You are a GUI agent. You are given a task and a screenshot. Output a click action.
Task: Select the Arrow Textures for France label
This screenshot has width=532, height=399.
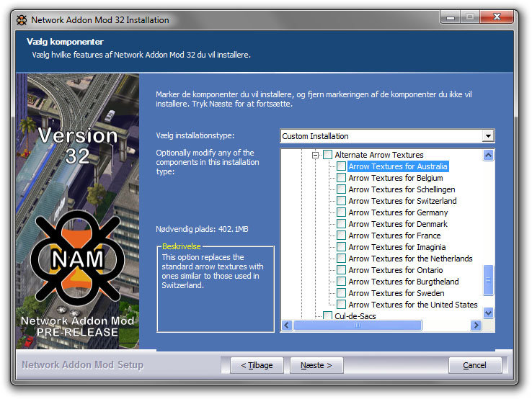click(x=394, y=236)
